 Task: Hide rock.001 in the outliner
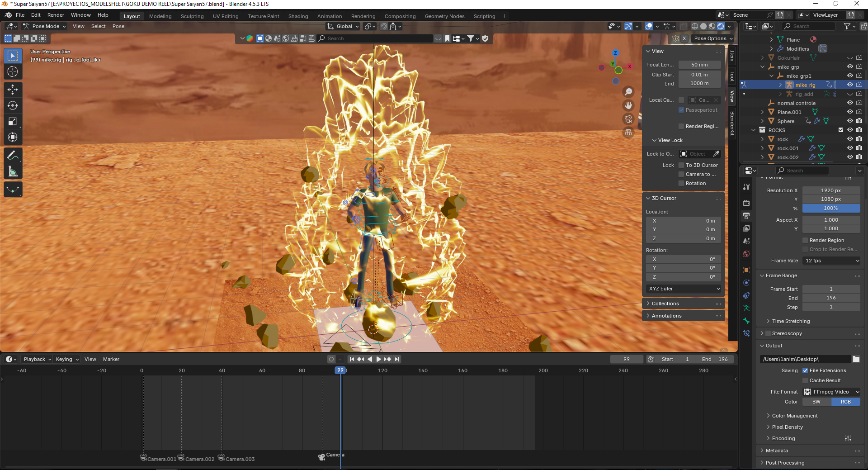850,148
